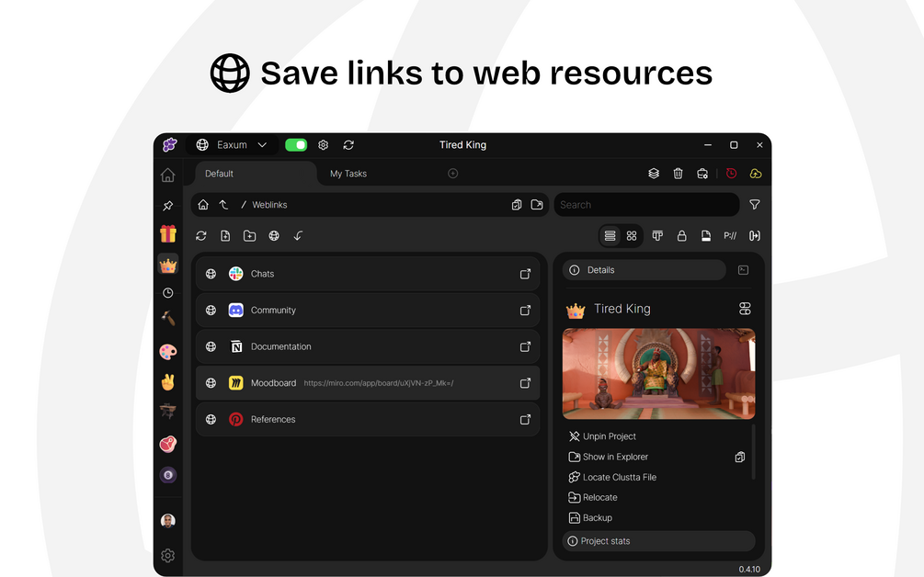The width and height of the screenshot is (924, 577).
Task: Click the yellow cloud upload icon
Action: coord(756,173)
